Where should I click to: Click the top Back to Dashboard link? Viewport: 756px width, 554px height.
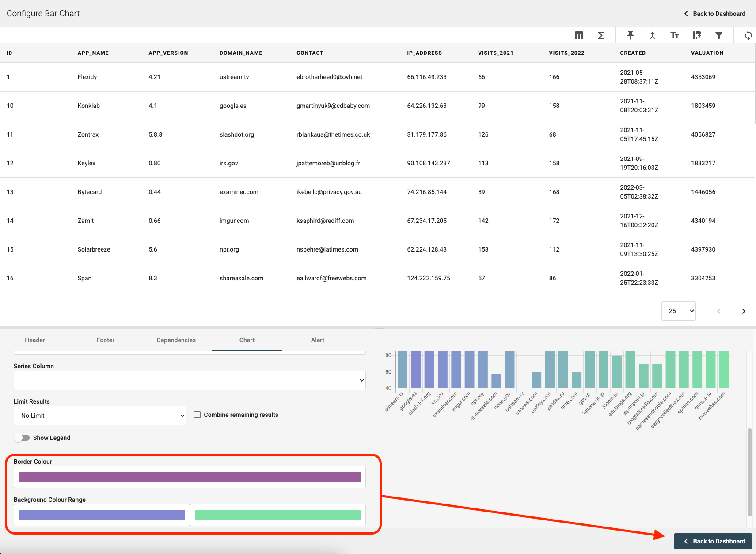(714, 14)
